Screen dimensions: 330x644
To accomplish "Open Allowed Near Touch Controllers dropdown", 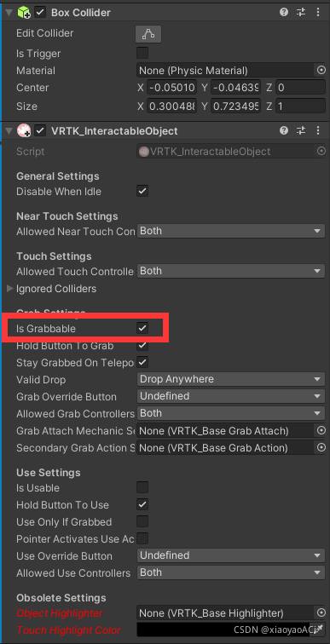I will click(230, 231).
